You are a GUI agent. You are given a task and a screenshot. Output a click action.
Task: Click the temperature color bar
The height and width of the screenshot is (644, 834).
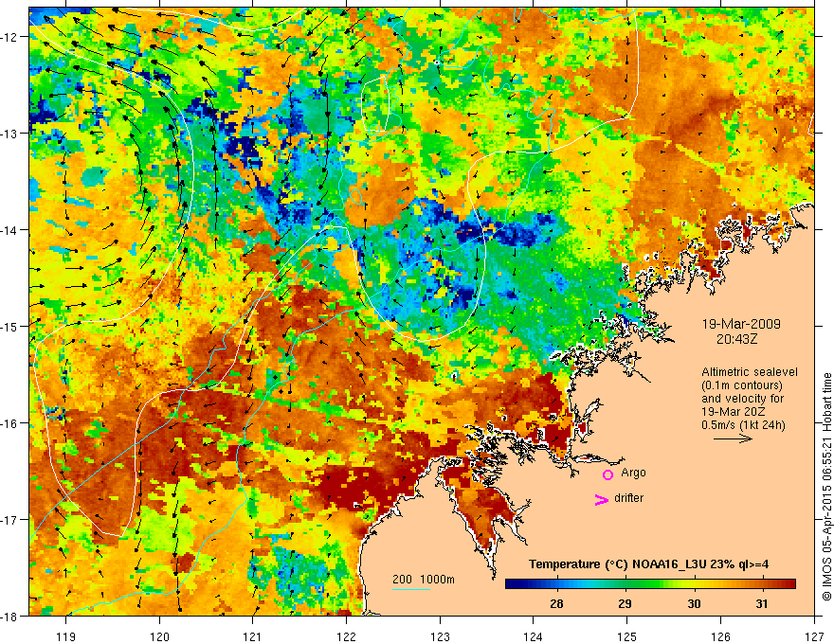650,583
